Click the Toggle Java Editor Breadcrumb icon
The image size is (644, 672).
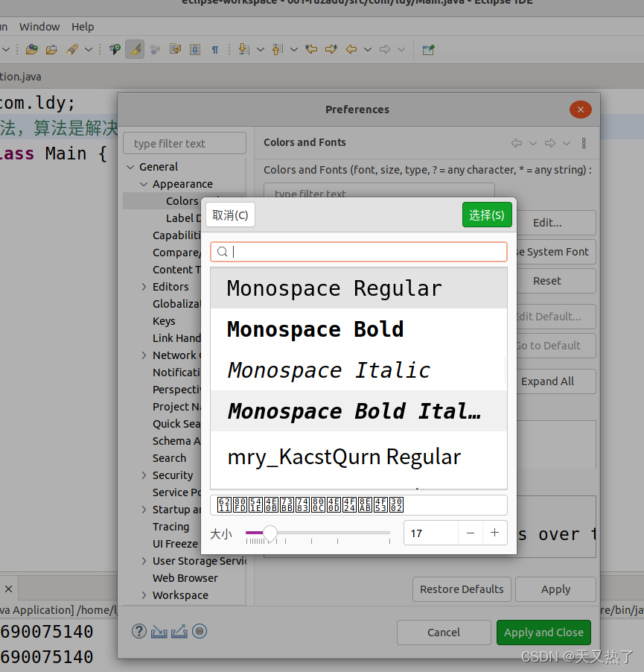[x=115, y=49]
